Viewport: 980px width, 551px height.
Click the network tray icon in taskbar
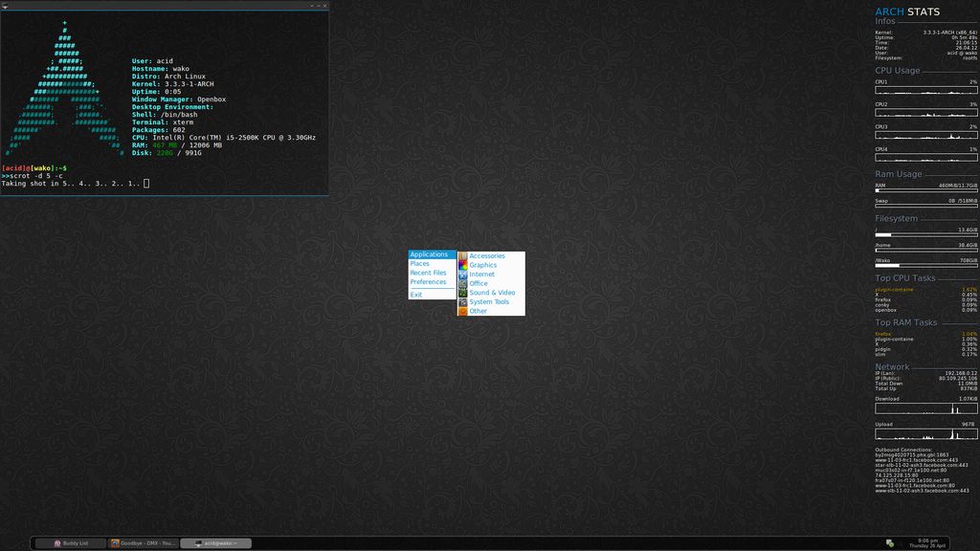coord(890,543)
